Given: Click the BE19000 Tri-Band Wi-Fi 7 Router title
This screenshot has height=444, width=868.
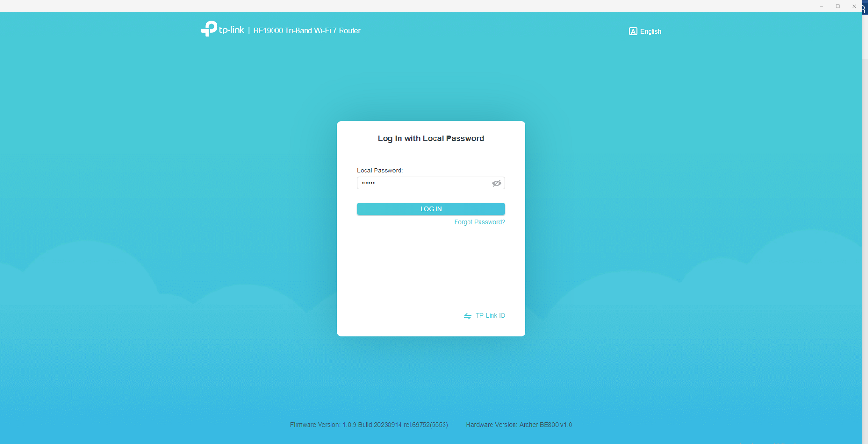Looking at the screenshot, I should pyautogui.click(x=307, y=31).
